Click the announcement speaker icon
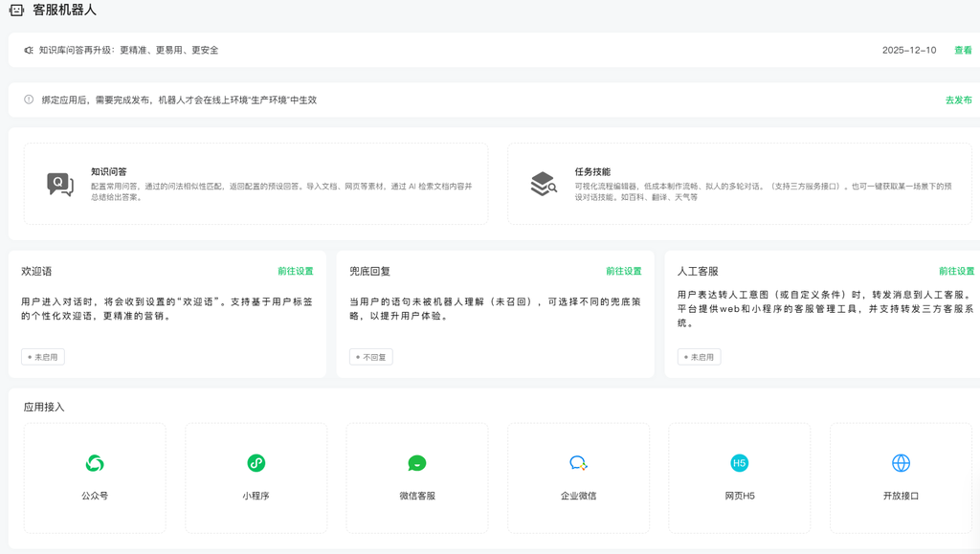Screen dimensions: 980x554 29,50
